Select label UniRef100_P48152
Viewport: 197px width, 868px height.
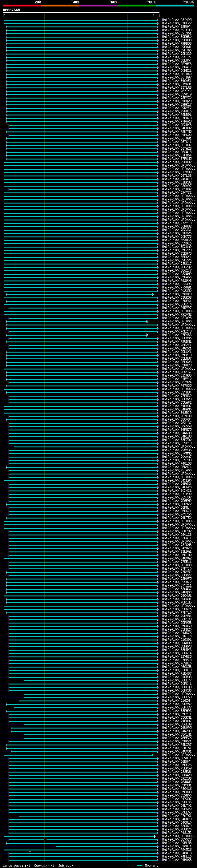(177, 833)
